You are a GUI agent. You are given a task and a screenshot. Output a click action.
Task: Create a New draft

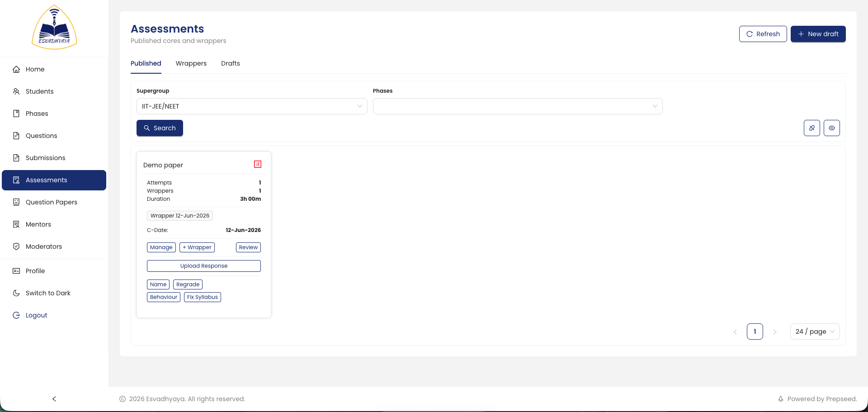point(818,34)
